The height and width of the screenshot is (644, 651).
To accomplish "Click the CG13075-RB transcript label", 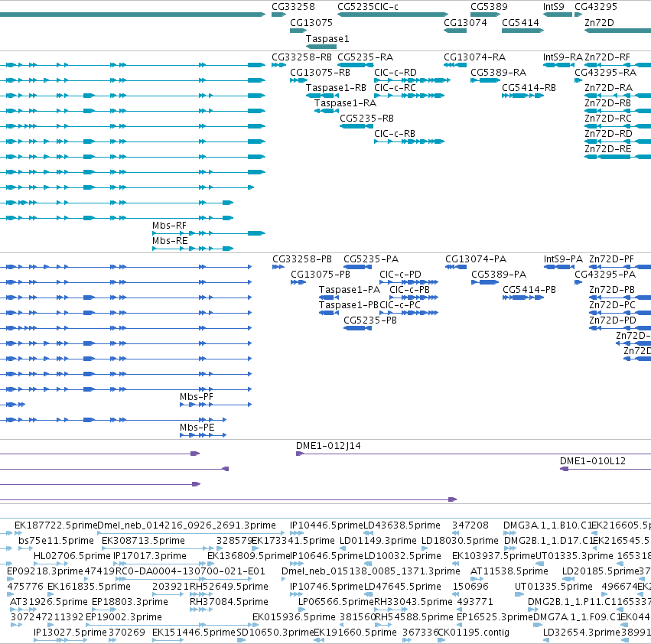I will [x=320, y=73].
